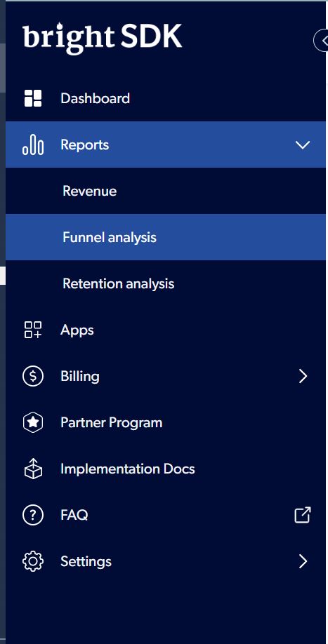This screenshot has width=328, height=644.
Task: Click the Settings gear icon
Action: click(x=33, y=561)
